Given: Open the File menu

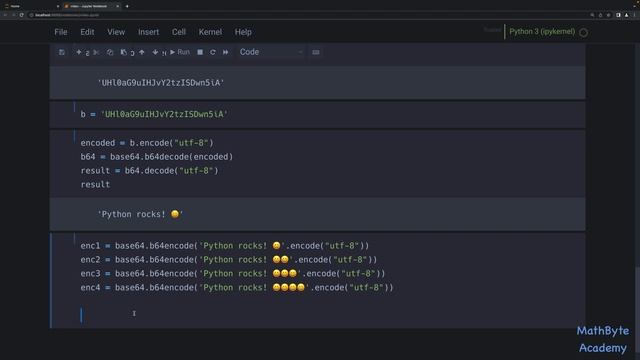Looking at the screenshot, I should (61, 32).
